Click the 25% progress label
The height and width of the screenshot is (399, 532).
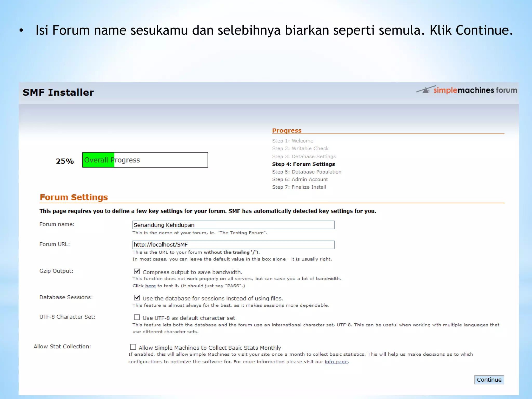65,161
